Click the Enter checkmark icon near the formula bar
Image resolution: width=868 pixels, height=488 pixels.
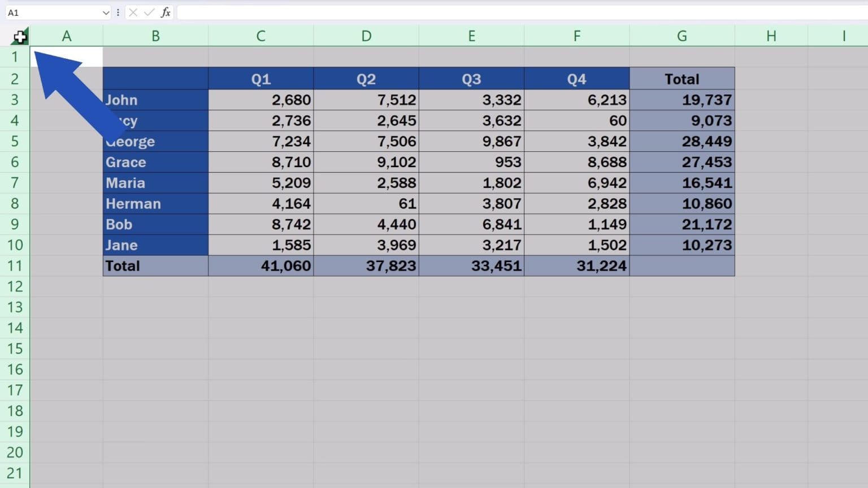[x=148, y=12]
